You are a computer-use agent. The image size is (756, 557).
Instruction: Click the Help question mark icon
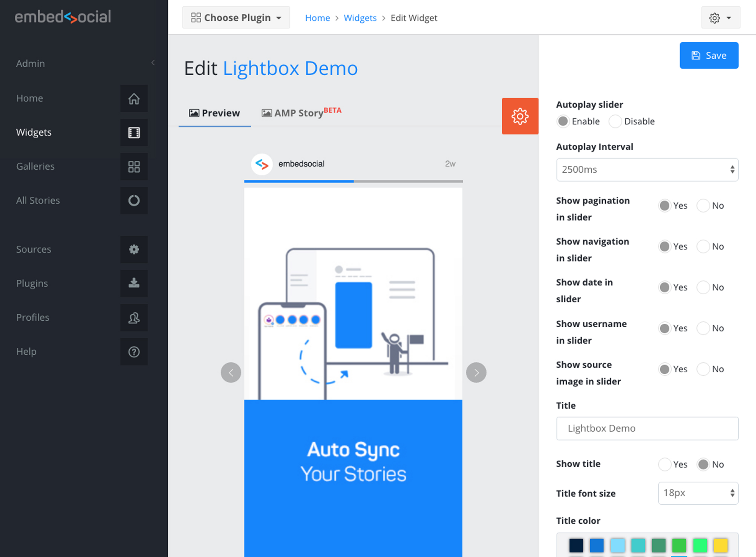134,352
